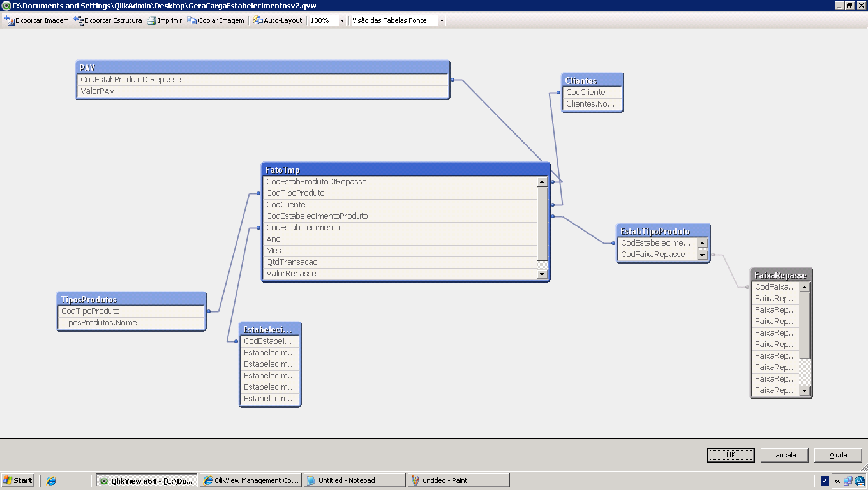Click FatoTmp vertical scrollbar thumb
The width and height of the screenshot is (868, 490).
pos(542,223)
